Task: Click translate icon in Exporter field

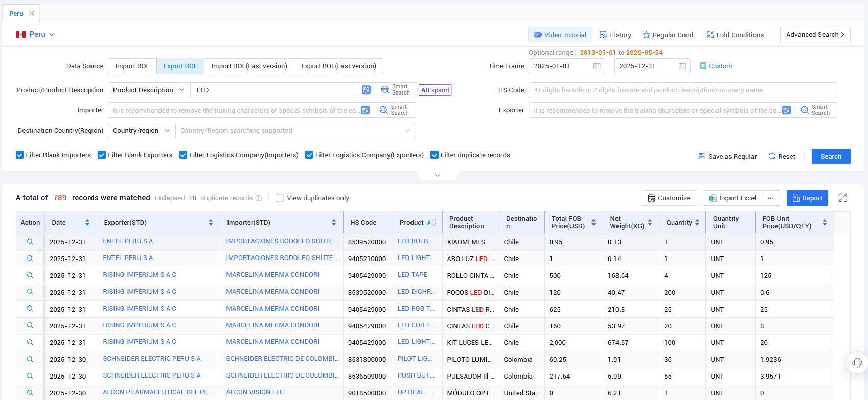Action: coord(786,110)
